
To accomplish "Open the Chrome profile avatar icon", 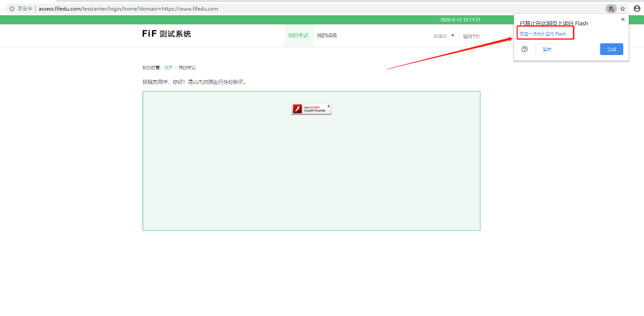I will click(637, 9).
